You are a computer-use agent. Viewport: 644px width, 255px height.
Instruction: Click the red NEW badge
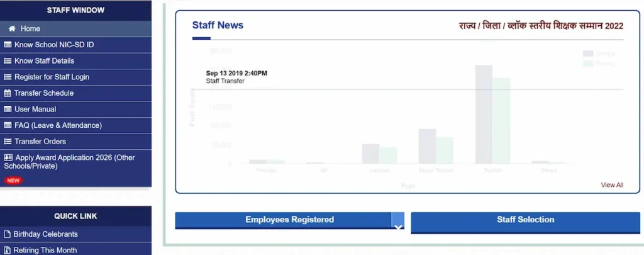pos(14,181)
